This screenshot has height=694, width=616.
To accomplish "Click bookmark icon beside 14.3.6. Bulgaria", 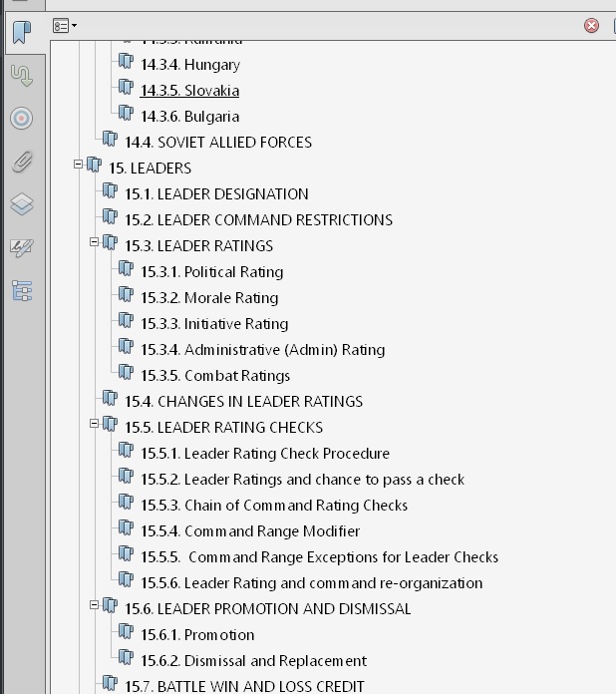I will tap(126, 113).
